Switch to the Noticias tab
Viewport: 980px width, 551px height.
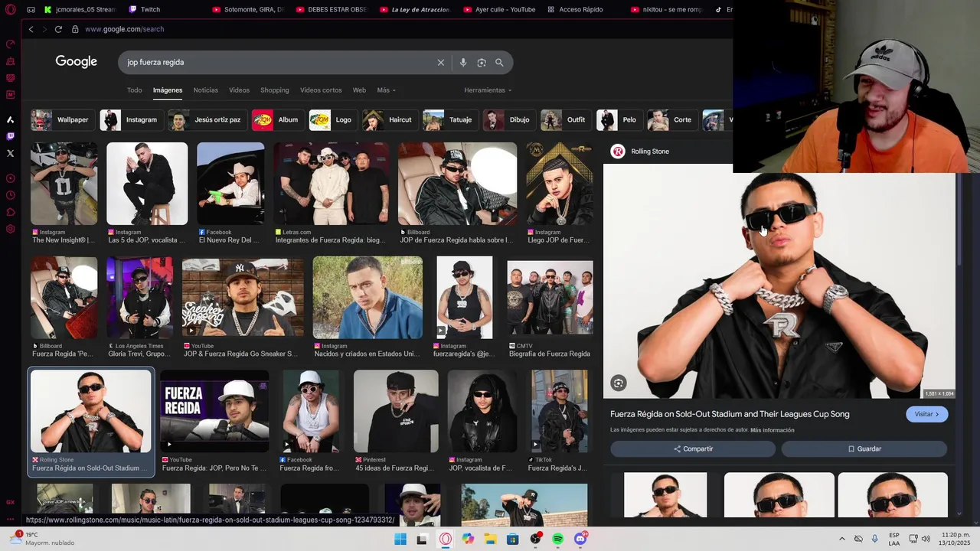pyautogui.click(x=205, y=90)
